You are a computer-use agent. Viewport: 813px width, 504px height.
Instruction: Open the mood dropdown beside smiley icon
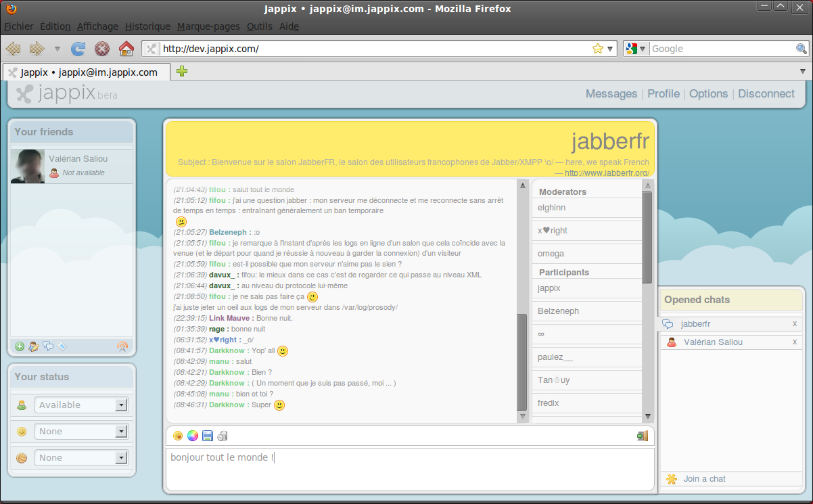[121, 432]
